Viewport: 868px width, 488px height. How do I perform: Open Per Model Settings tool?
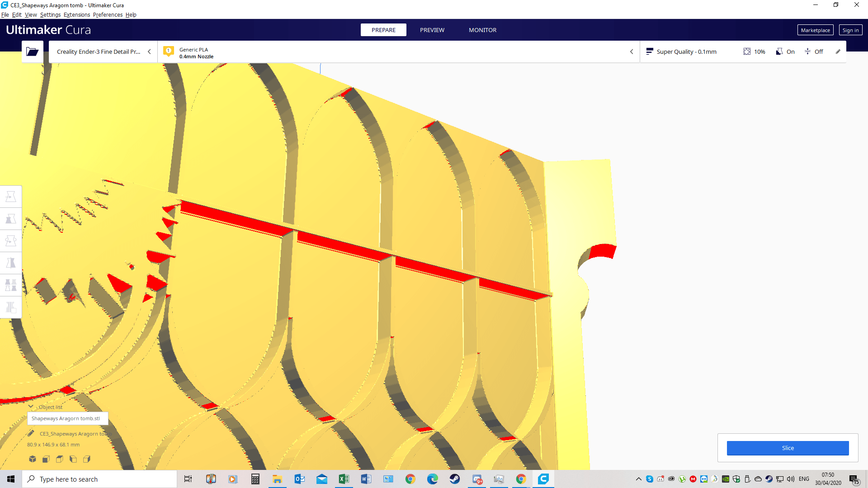click(x=11, y=285)
